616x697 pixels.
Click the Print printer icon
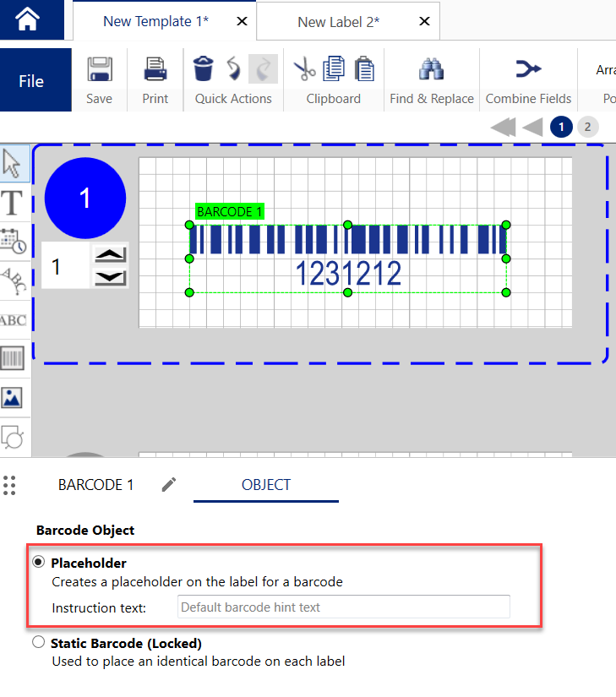155,69
